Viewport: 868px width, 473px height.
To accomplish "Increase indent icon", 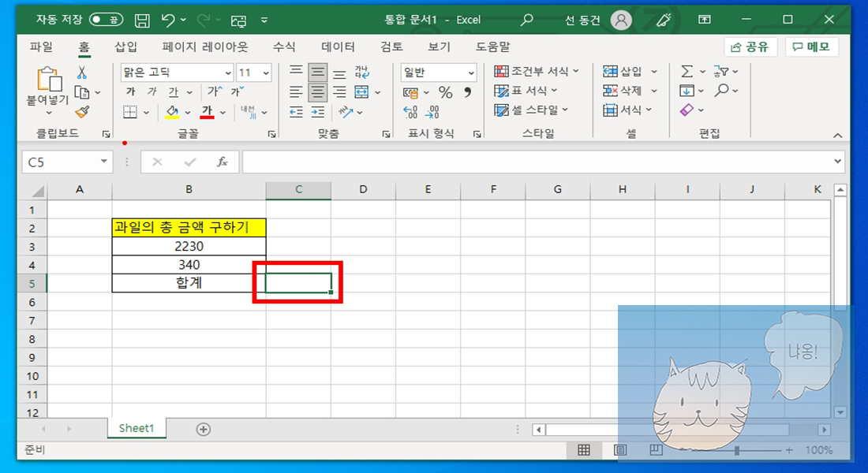I will (x=318, y=112).
